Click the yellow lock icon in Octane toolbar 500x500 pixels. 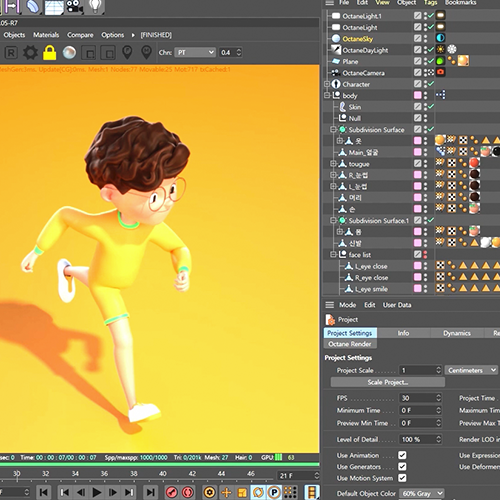[x=50, y=53]
